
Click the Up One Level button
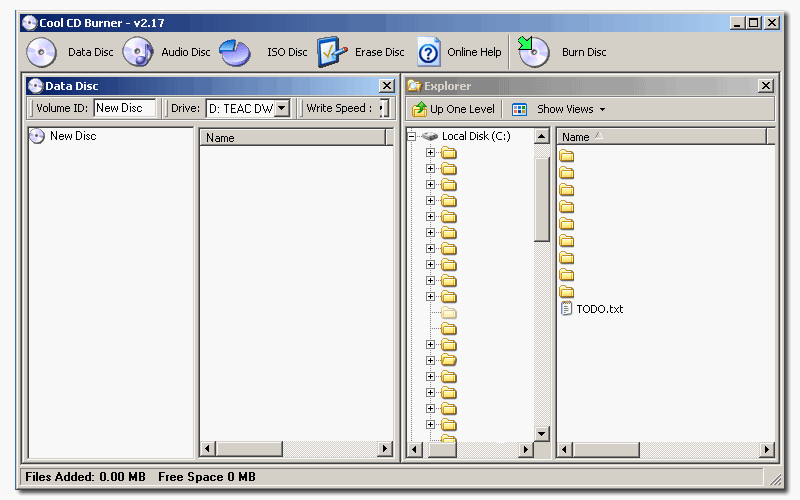tap(453, 109)
